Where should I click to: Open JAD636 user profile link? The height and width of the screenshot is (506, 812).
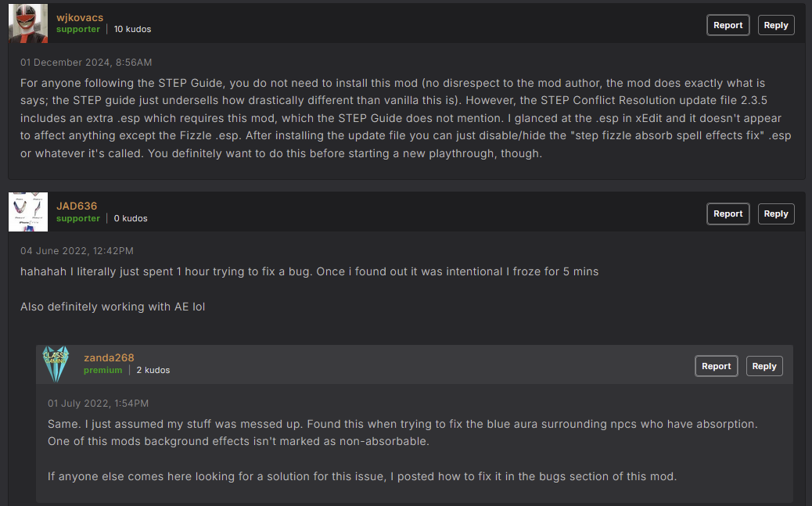[x=77, y=206]
